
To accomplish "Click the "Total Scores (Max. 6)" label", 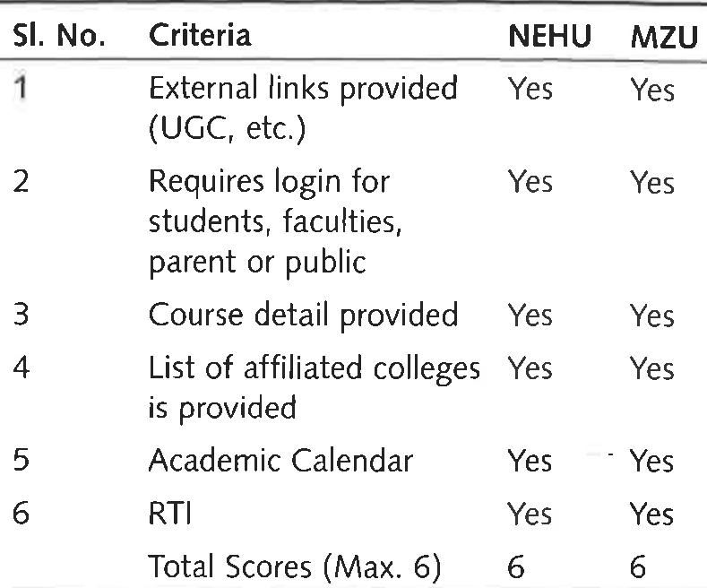I will click(295, 566).
